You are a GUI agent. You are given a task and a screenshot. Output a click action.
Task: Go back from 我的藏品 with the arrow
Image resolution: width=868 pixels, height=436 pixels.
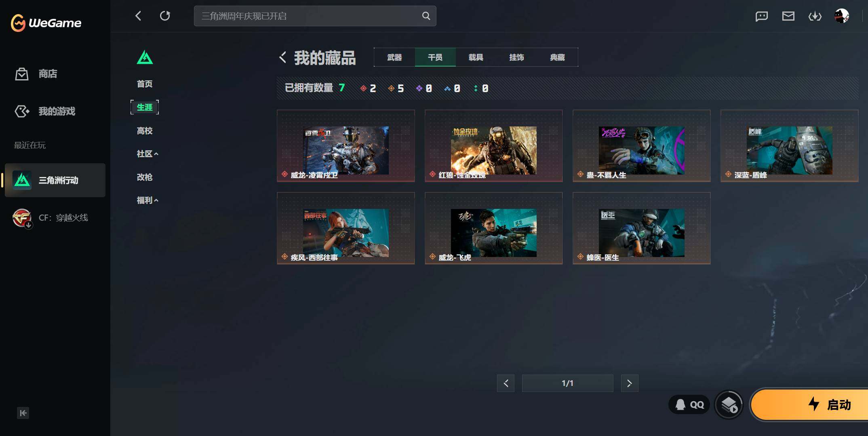coord(283,57)
